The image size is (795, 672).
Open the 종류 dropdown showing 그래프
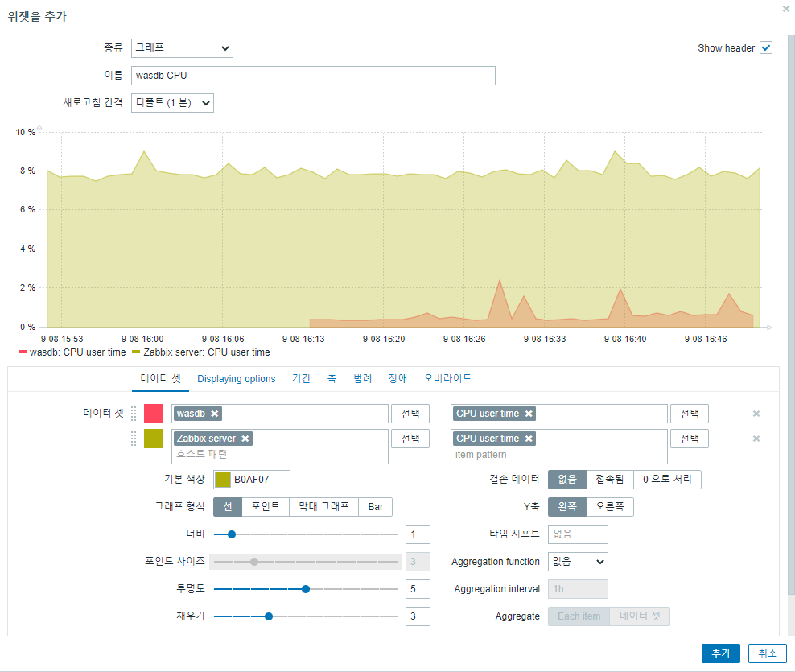[x=182, y=48]
